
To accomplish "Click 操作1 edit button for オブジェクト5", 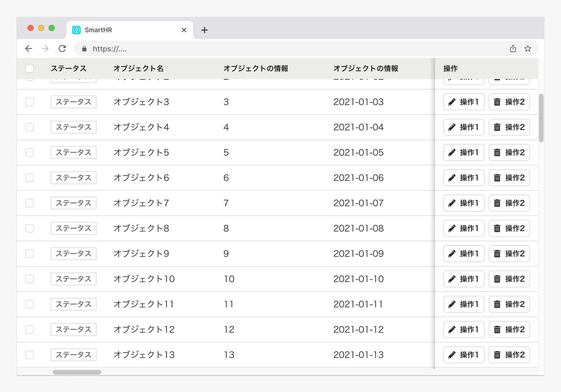I will 464,153.
